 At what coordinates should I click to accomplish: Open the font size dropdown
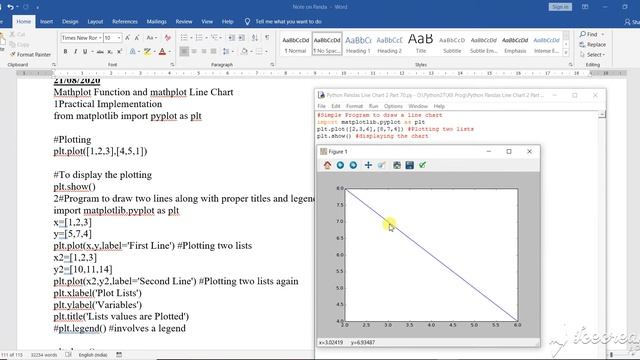pos(119,38)
